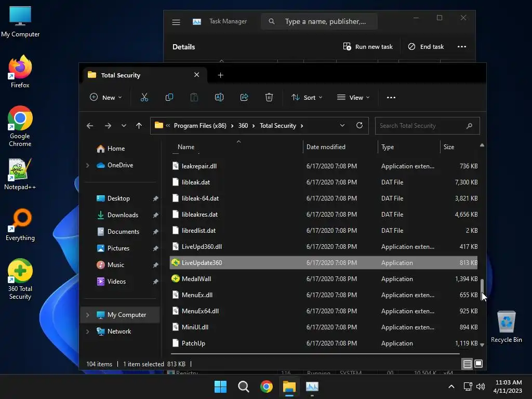
Task: Open the Recycle Bin on desktop
Action: 506,326
